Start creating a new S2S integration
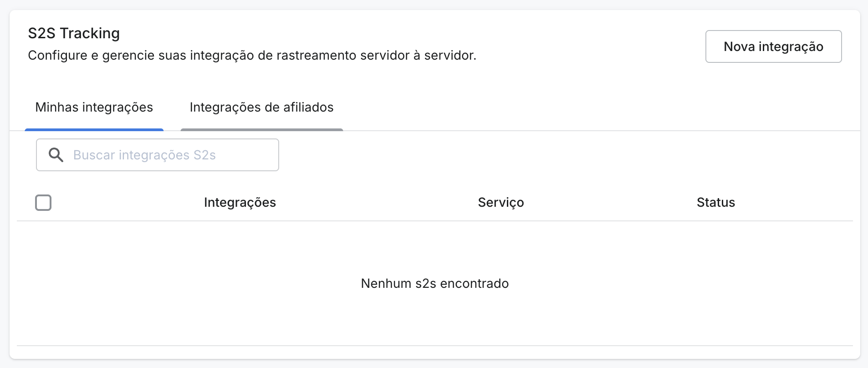 773,46
